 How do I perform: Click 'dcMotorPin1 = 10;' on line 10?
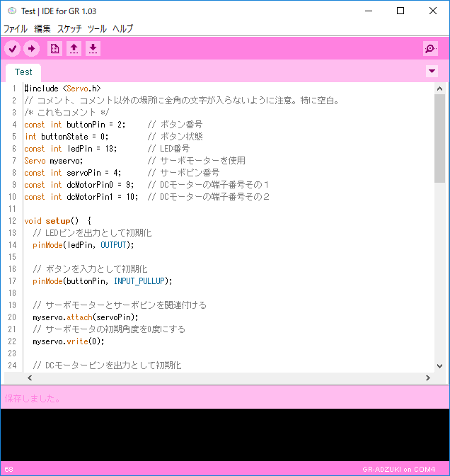(x=102, y=197)
